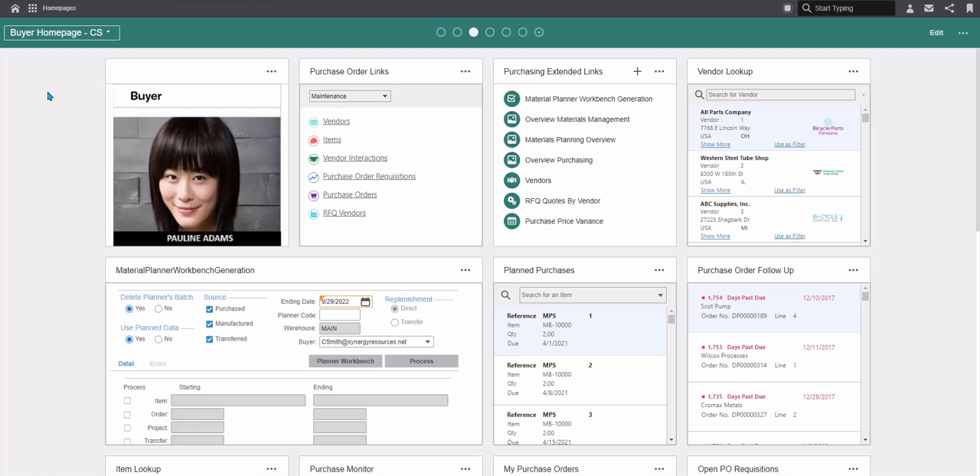
Task: Select Yes for Use Planned Data
Action: (129, 339)
